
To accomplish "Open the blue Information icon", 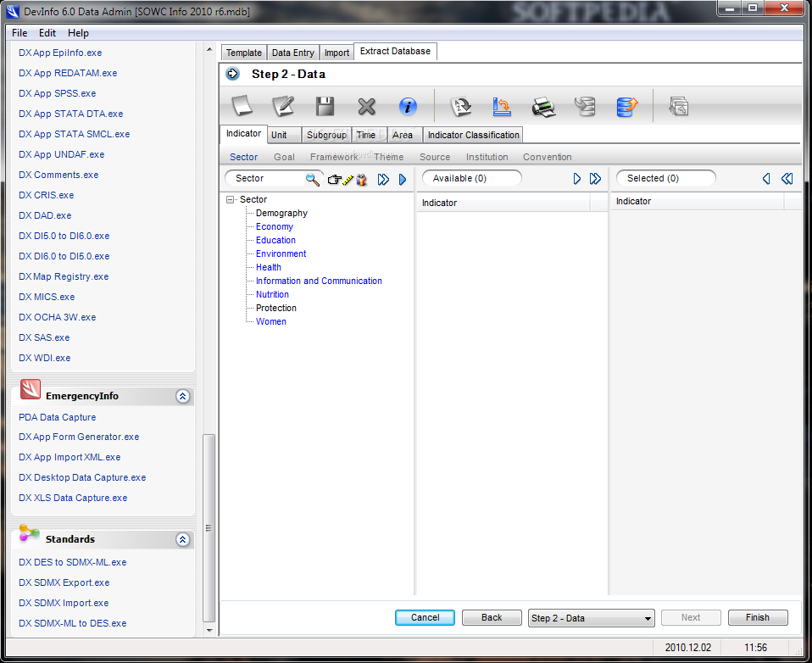I will point(408,107).
